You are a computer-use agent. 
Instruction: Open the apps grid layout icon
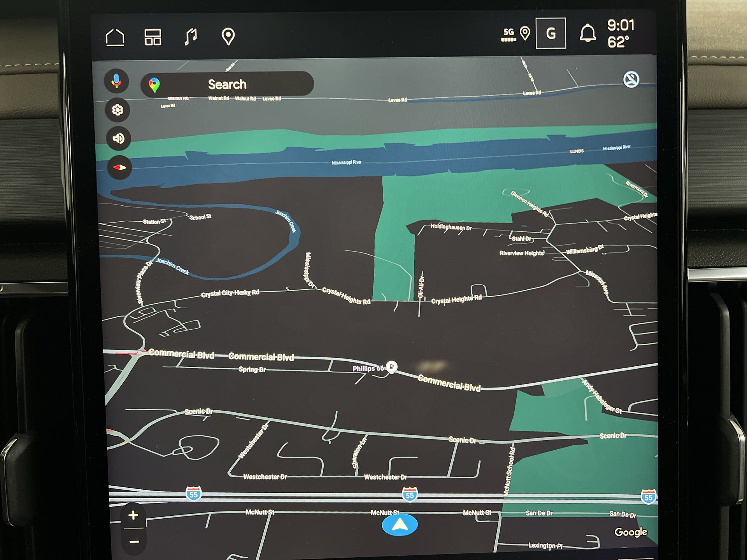pyautogui.click(x=153, y=37)
